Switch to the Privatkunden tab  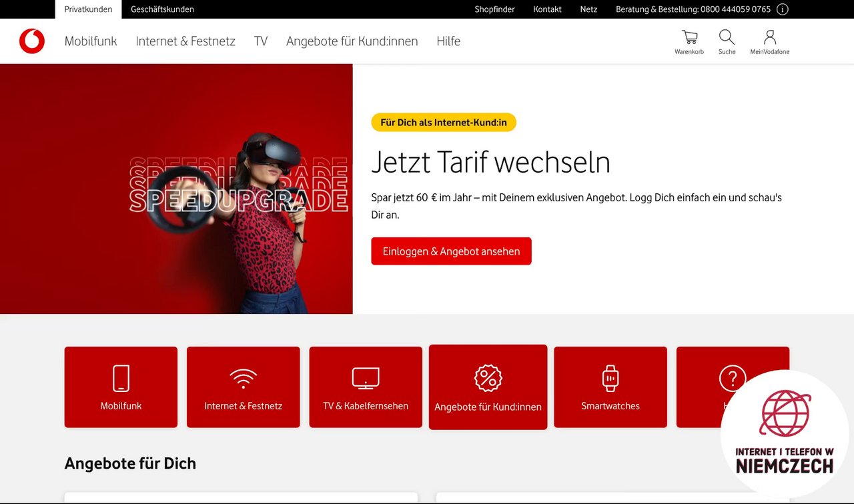coord(88,9)
